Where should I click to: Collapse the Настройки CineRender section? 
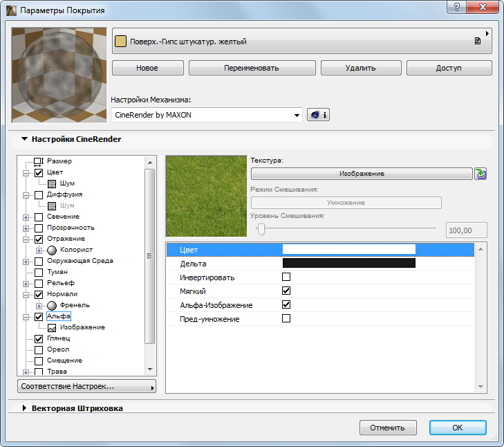(24, 138)
